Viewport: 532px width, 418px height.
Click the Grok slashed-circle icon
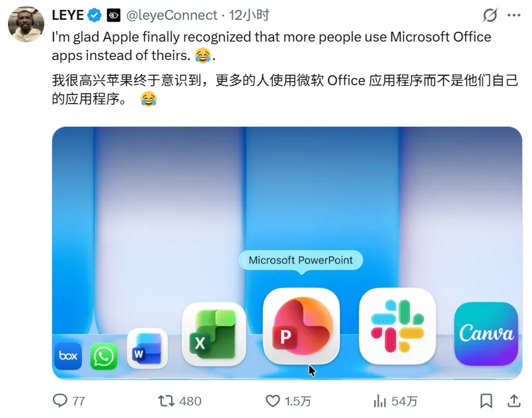pos(490,15)
